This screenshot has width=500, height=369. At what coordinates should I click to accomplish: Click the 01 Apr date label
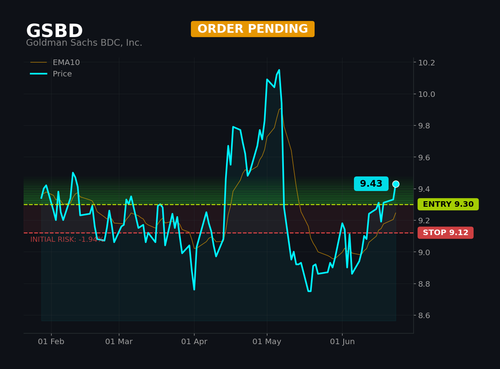click(194, 341)
